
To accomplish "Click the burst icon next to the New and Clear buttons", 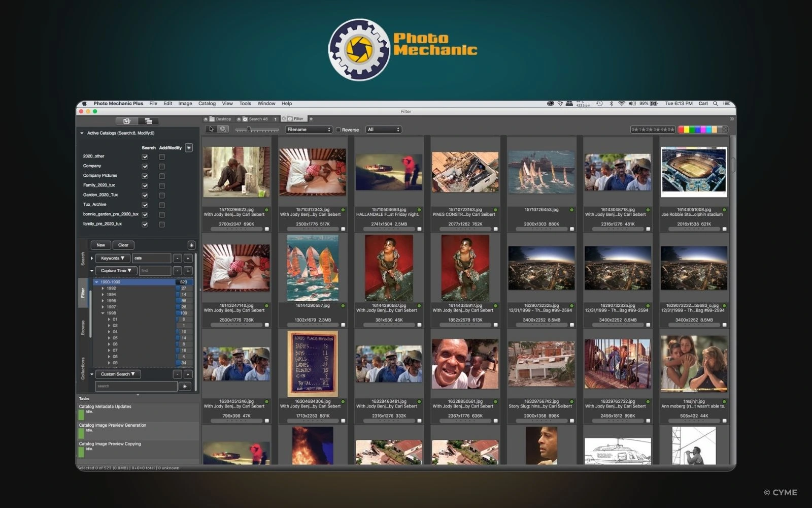I will (191, 245).
